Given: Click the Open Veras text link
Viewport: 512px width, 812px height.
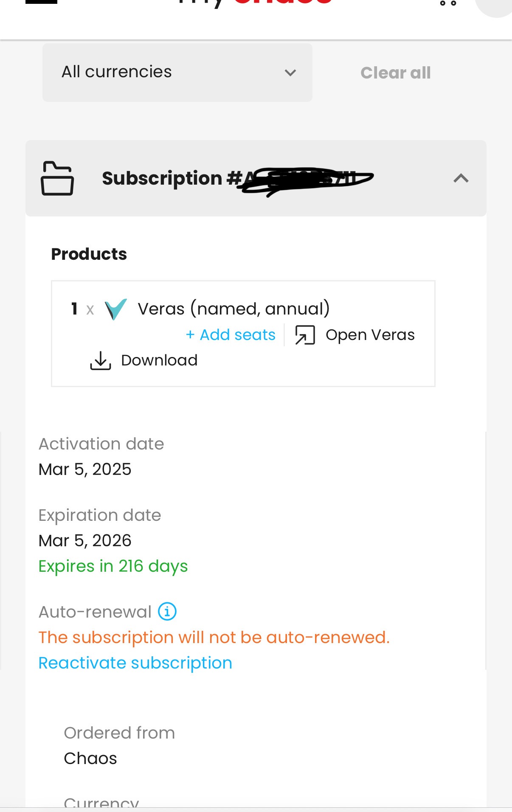Looking at the screenshot, I should click(370, 335).
